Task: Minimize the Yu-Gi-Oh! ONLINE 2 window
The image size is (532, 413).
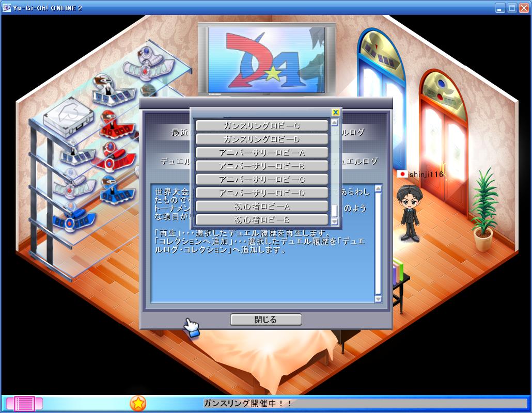Action: tap(500, 8)
